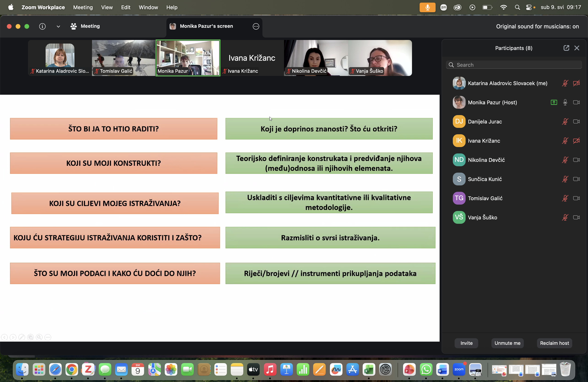Click the orange microphone indicator in menu bar
The height and width of the screenshot is (382, 588).
click(427, 8)
